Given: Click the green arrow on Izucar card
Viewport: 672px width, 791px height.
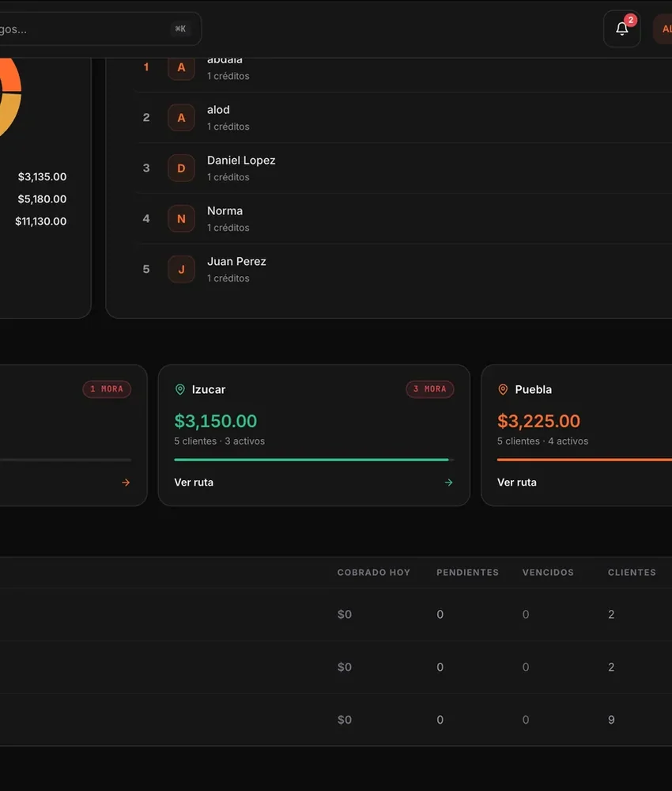Looking at the screenshot, I should (x=449, y=483).
